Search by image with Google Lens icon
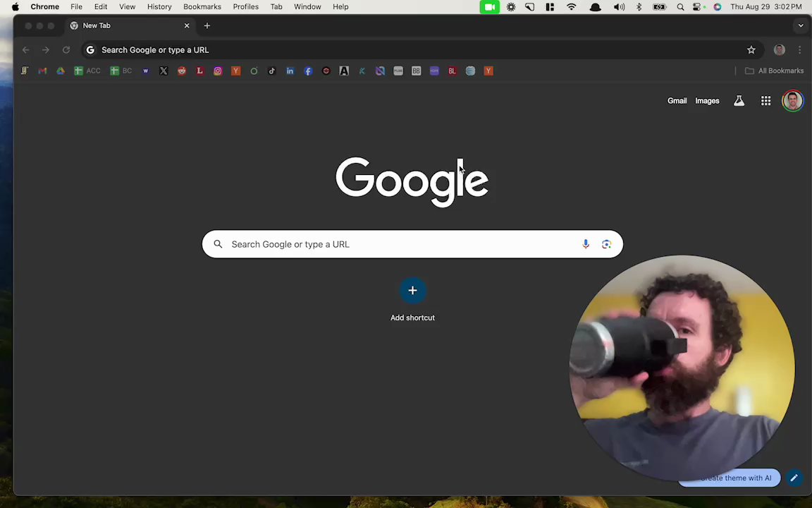 606,244
